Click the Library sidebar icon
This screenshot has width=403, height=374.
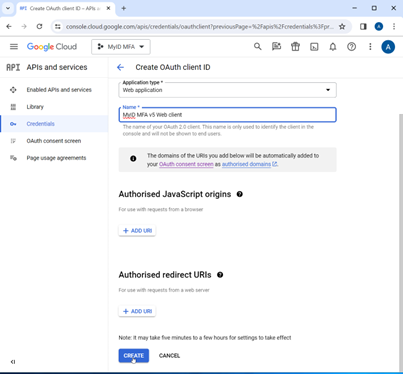pos(13,107)
